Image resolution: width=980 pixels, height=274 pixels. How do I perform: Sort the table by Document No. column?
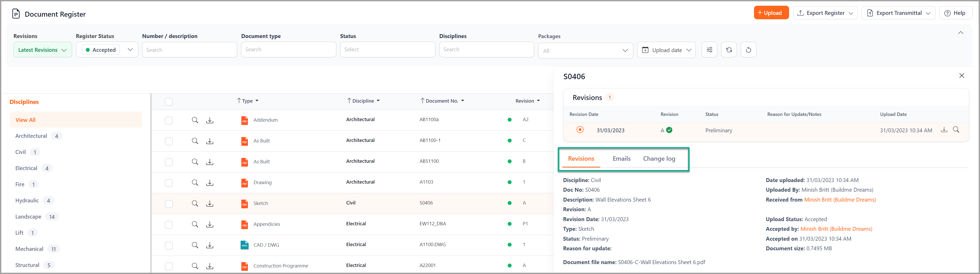click(x=442, y=101)
